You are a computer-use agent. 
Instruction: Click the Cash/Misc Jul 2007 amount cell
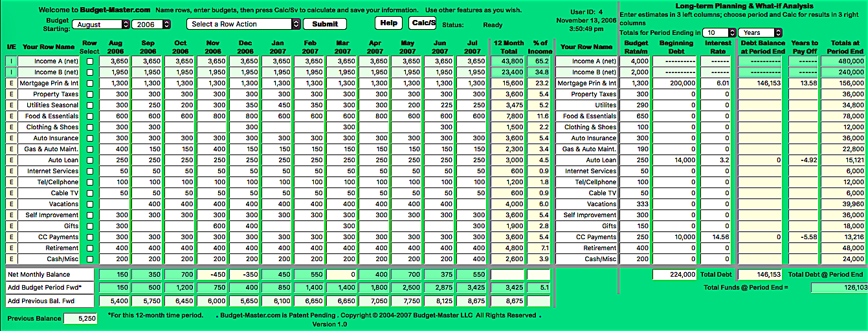tap(473, 259)
